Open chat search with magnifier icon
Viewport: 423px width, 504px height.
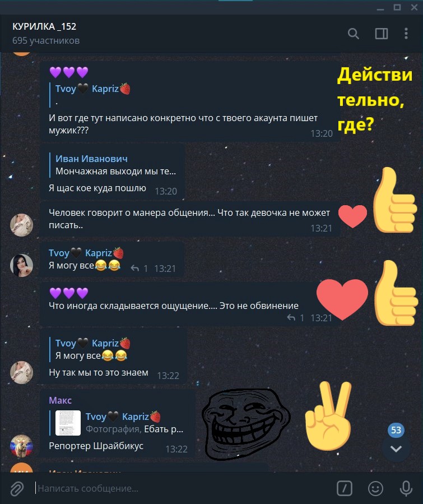[x=354, y=34]
